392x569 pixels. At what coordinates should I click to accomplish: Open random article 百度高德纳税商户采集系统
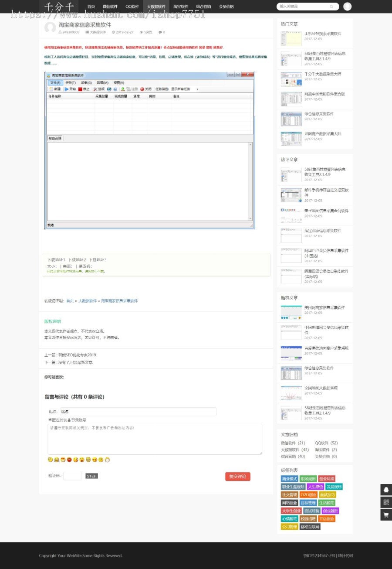[326, 348]
